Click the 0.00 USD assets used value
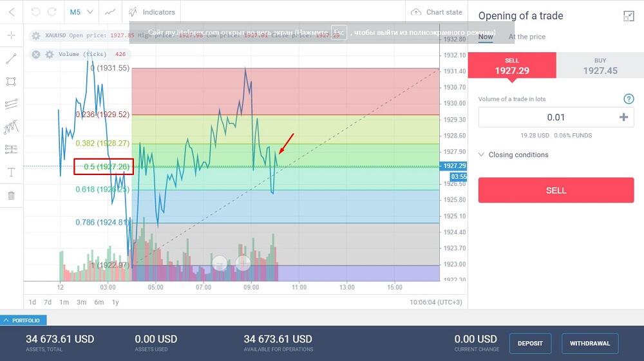 [x=156, y=339]
